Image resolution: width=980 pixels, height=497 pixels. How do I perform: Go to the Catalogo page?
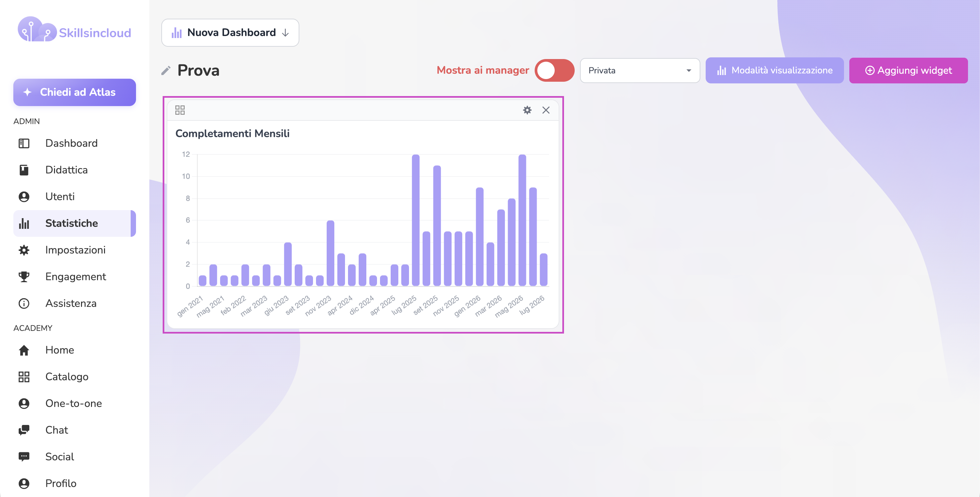tap(75, 377)
